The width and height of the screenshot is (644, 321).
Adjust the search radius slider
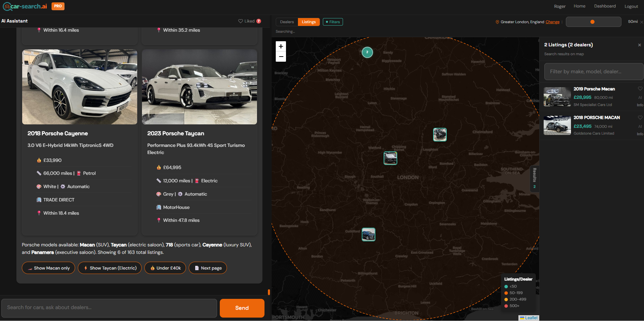593,21
